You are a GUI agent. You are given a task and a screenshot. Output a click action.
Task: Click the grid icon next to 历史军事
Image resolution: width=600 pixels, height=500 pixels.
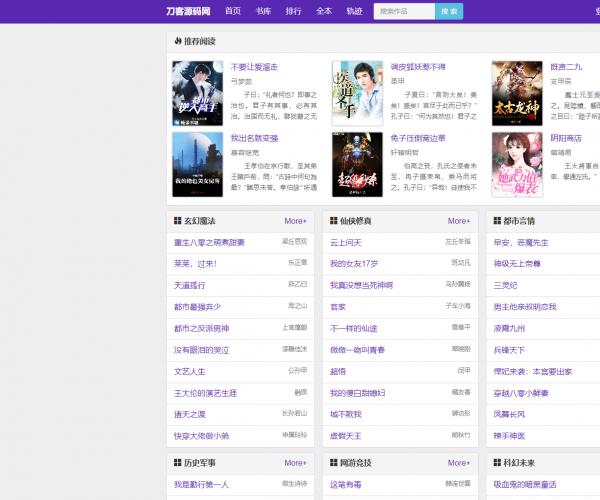click(178, 463)
